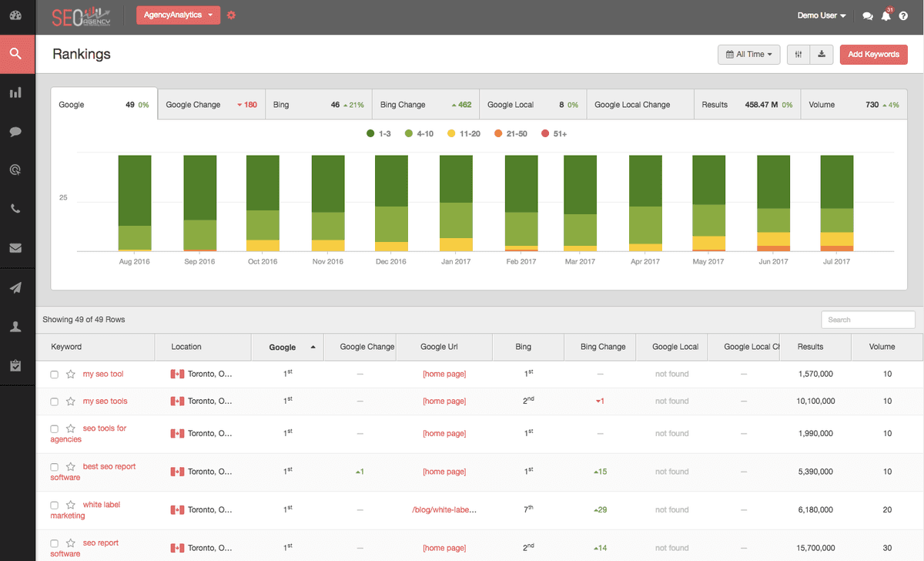The height and width of the screenshot is (561, 924).
Task: Open the AgencyAnalytics campaign dropdown
Action: click(x=178, y=15)
